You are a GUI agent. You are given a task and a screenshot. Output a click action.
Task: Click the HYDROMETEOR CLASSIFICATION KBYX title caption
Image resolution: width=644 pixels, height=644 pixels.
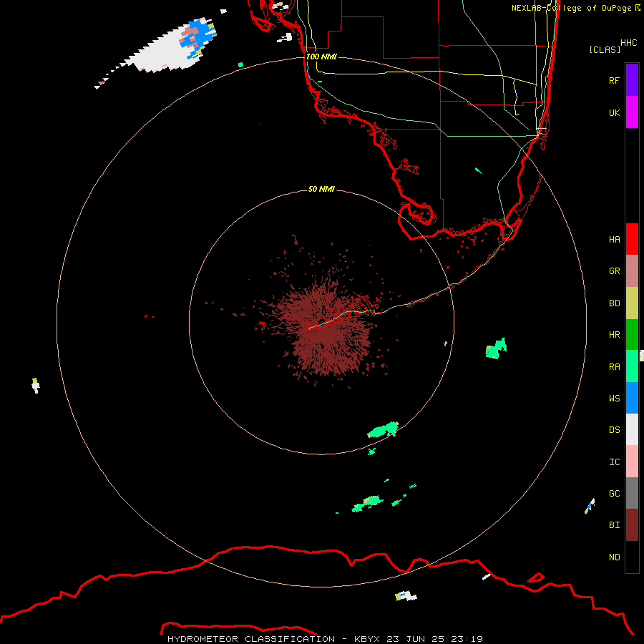[325, 639]
